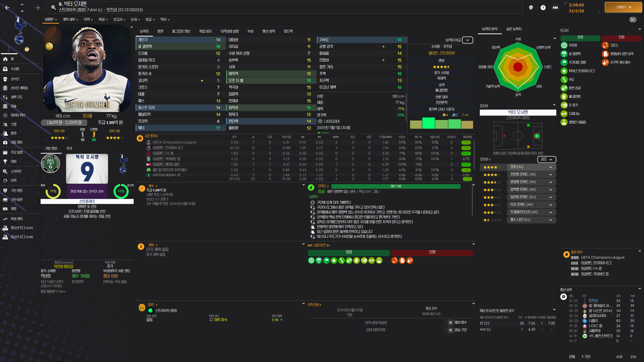Screen dimensions: 644x362
Task: Select the left striker position dot on pitch
Action: point(528,125)
